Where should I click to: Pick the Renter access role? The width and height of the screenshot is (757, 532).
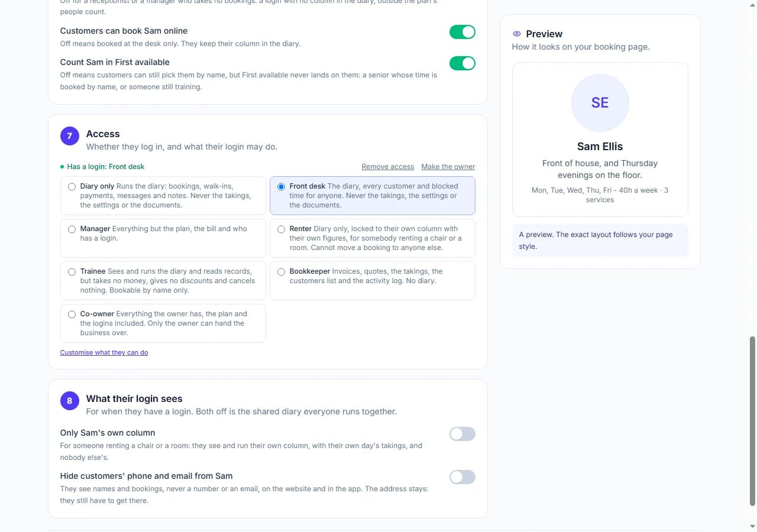pyautogui.click(x=373, y=238)
